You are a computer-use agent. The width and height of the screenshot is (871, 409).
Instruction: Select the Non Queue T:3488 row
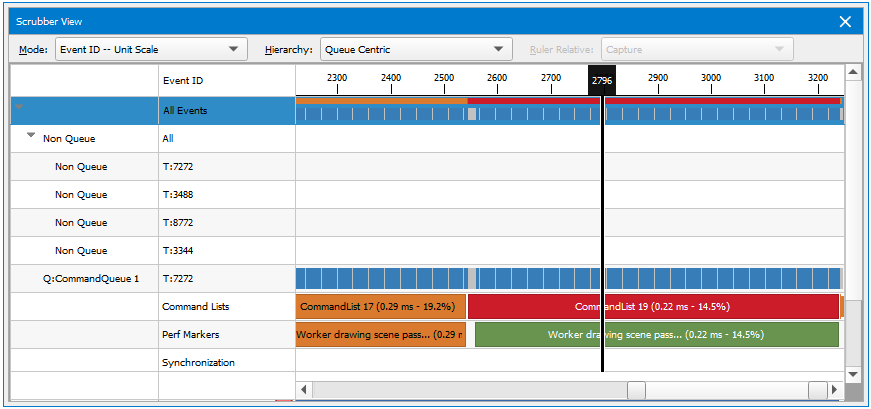(81, 195)
